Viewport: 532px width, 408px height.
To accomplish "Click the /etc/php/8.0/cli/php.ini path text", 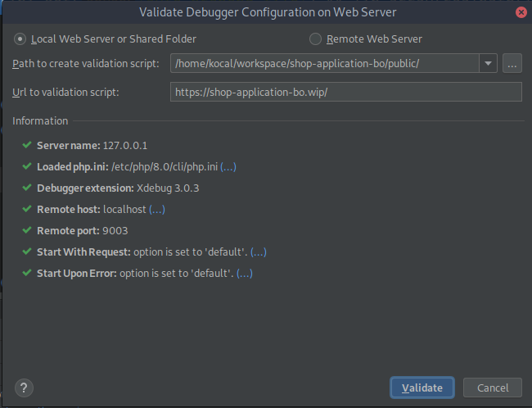I will point(165,167).
